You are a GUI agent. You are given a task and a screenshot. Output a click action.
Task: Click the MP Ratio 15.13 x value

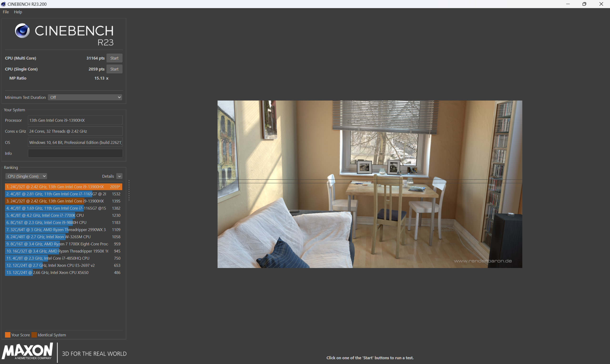(101, 78)
